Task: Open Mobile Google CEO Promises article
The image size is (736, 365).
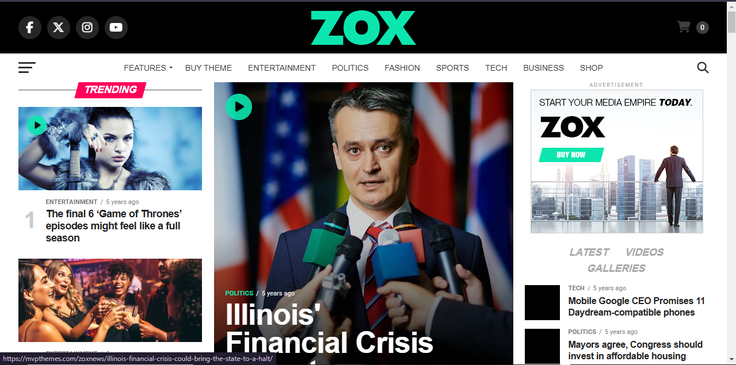Action: tap(636, 307)
